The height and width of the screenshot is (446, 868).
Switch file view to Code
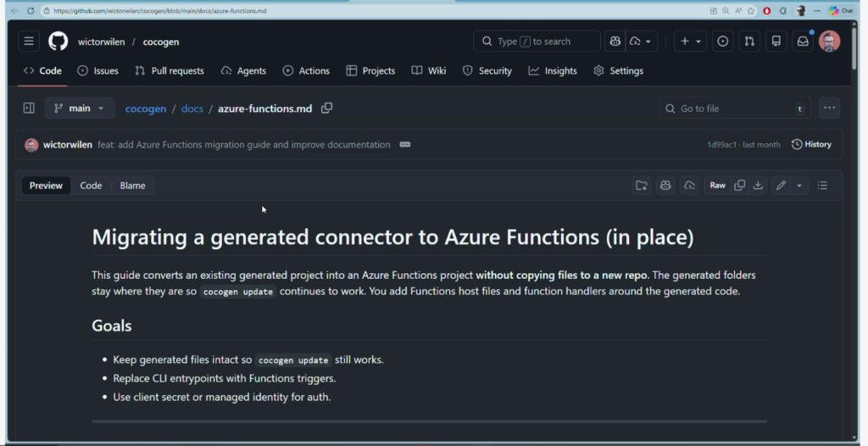coord(91,186)
